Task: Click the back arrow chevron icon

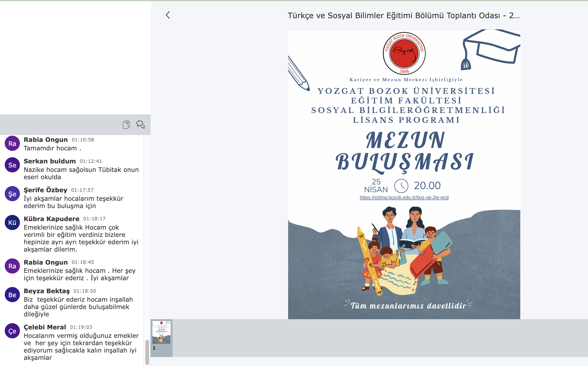Action: click(168, 15)
